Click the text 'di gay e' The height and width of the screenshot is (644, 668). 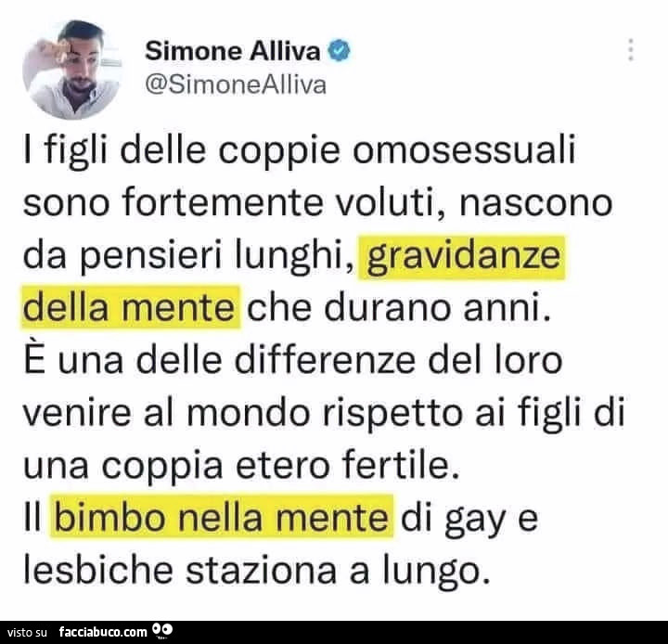[469, 519]
